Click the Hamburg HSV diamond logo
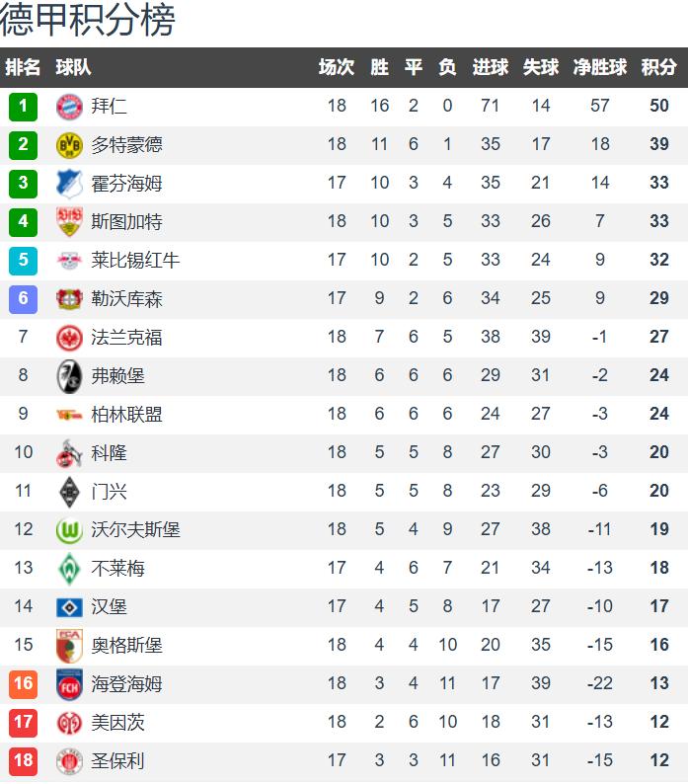Viewport: 688px width, 784px height. tap(69, 607)
